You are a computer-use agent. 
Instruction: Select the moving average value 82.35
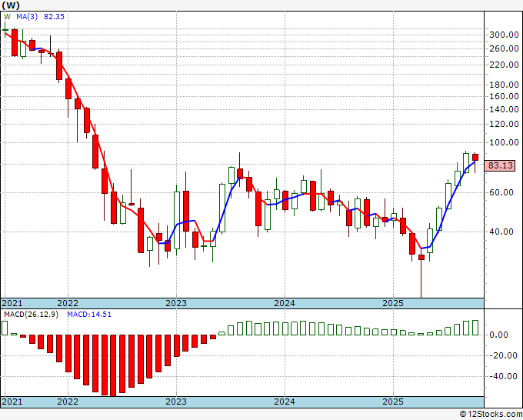pos(54,16)
